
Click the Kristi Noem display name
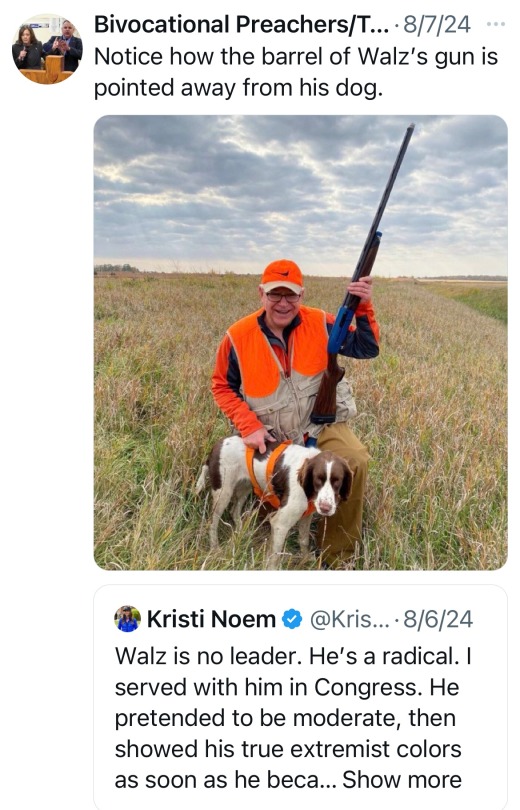tap(211, 619)
